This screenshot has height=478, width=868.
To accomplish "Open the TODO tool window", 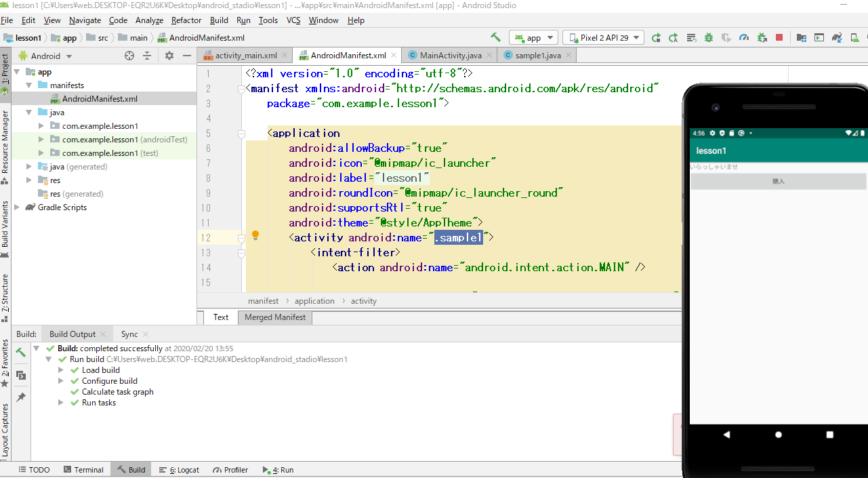I will pos(34,470).
